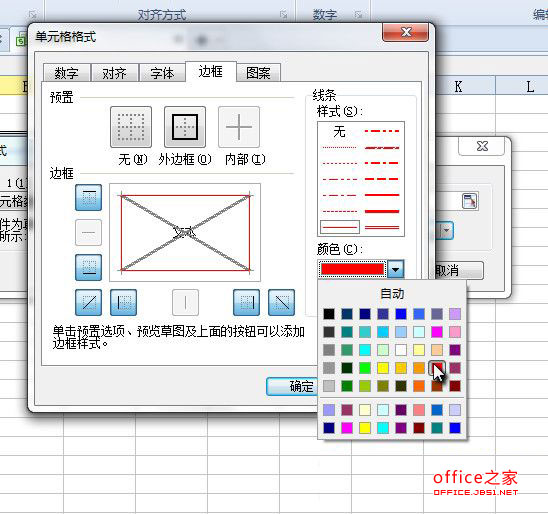Toggle the top border button
The width and height of the screenshot is (548, 514).
88,197
